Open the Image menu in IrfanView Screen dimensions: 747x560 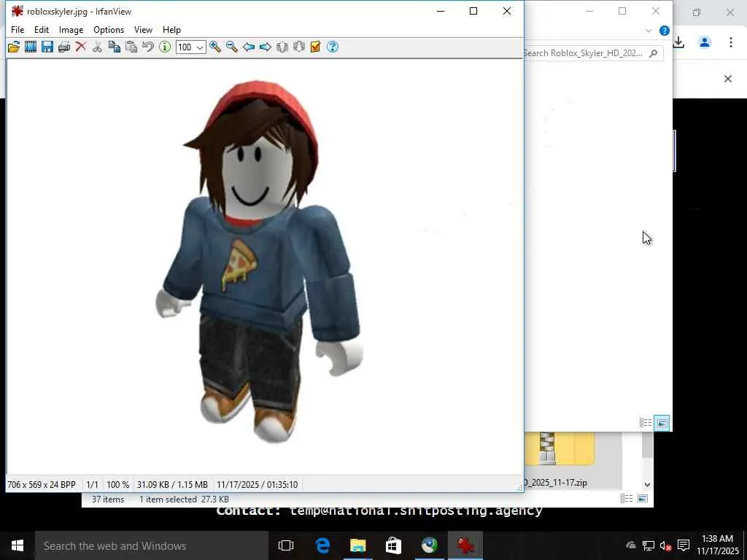[x=71, y=29]
